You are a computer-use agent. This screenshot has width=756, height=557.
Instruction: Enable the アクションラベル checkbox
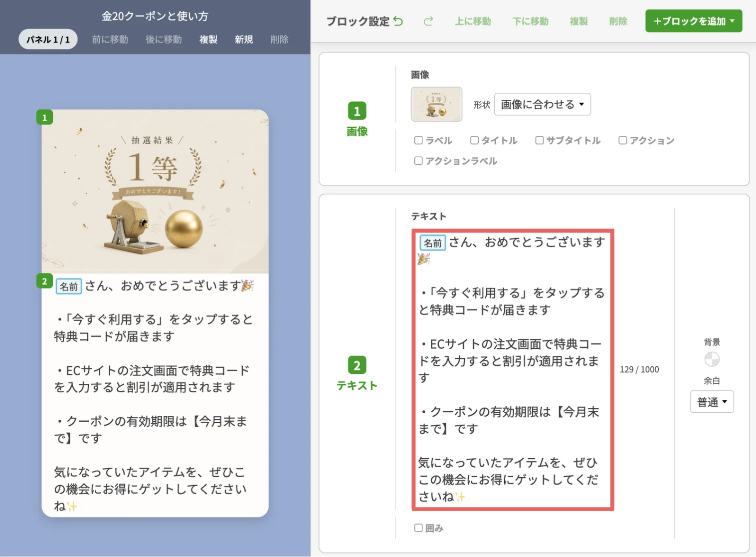pos(418,161)
